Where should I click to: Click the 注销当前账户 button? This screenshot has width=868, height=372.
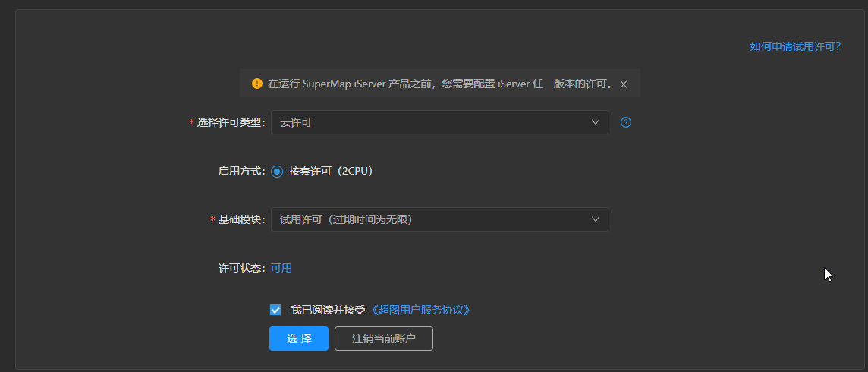click(384, 339)
